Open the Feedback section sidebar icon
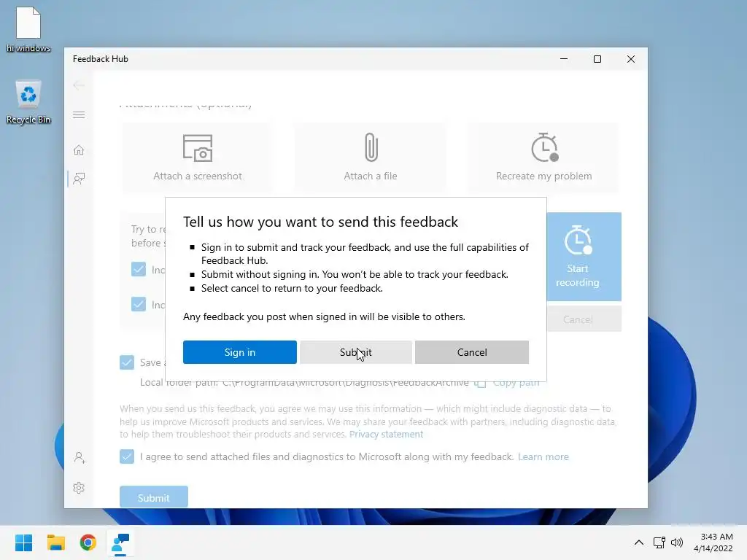Viewport: 747px width, 560px height. coord(79,179)
